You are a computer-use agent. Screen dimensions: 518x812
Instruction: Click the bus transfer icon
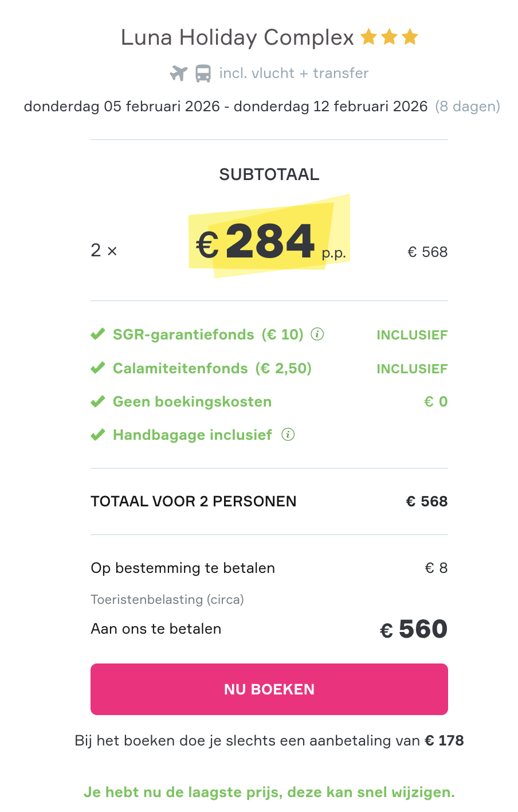click(202, 73)
